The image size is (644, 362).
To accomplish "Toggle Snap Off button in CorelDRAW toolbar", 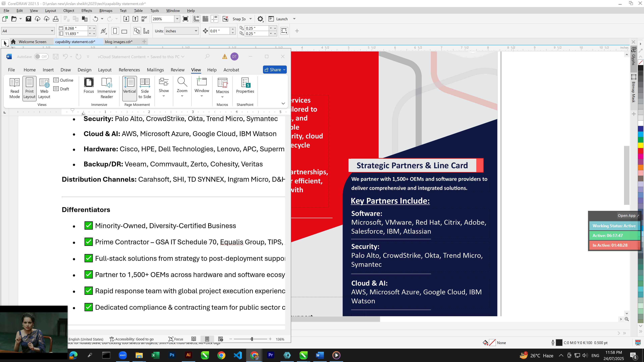I will point(226,19).
